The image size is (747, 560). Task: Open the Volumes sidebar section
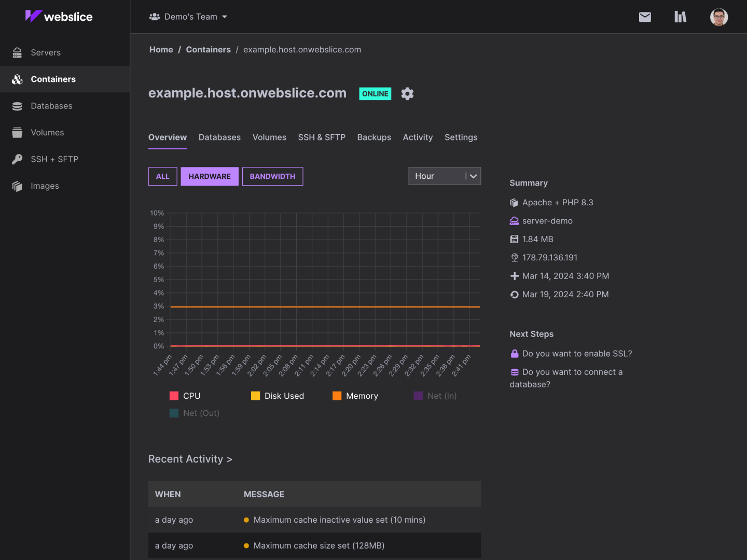[x=47, y=132]
